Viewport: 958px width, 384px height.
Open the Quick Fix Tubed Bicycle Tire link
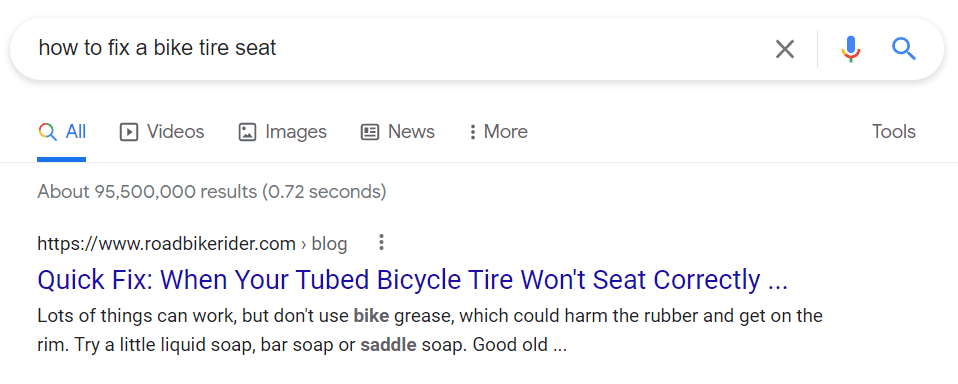pos(412,280)
